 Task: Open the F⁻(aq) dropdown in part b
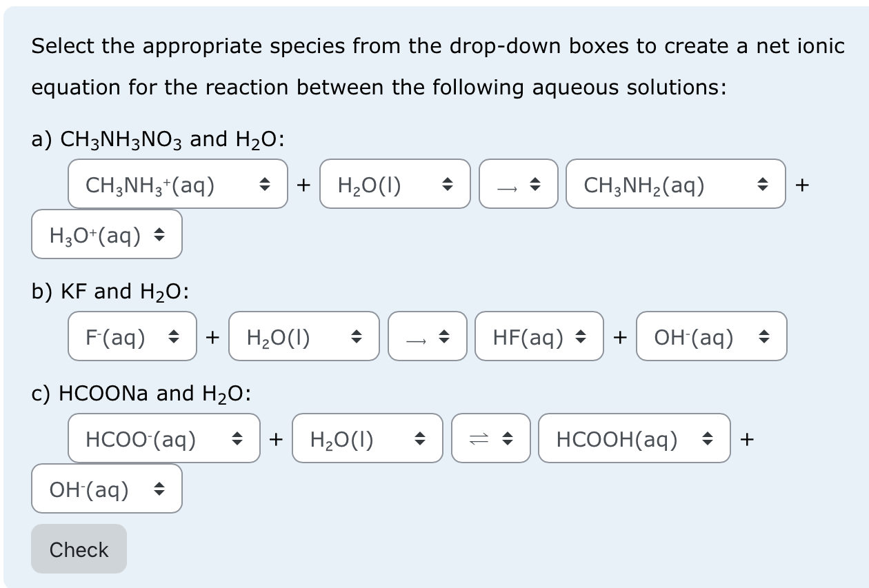(131, 336)
